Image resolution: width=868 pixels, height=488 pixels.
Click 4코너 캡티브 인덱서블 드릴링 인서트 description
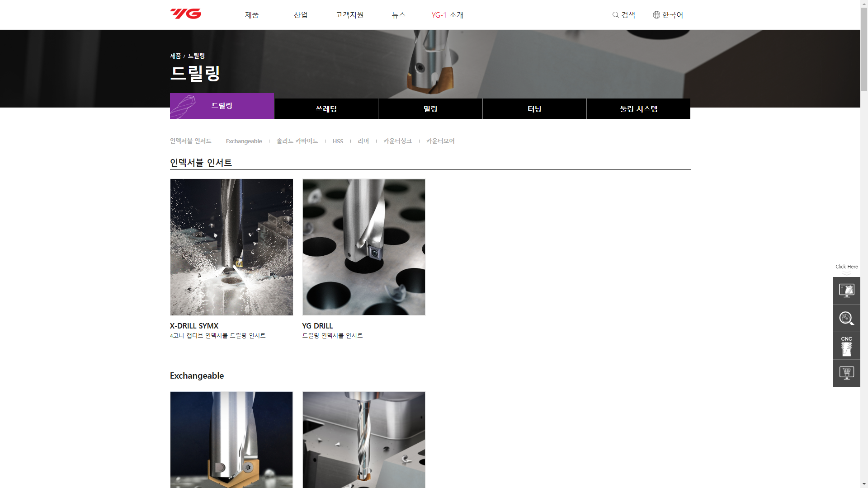coord(217,336)
